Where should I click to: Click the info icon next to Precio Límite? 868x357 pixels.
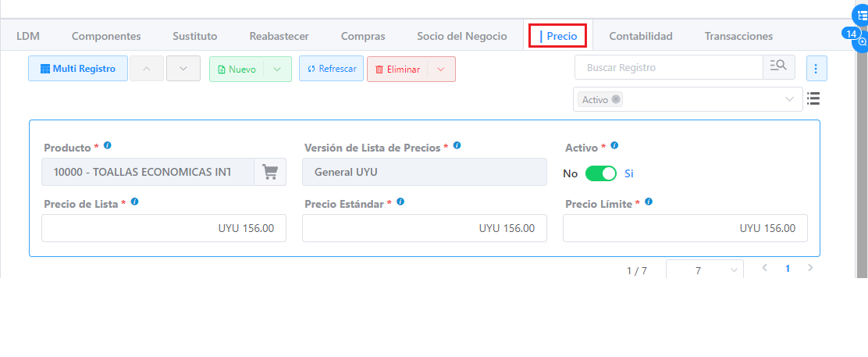click(649, 202)
